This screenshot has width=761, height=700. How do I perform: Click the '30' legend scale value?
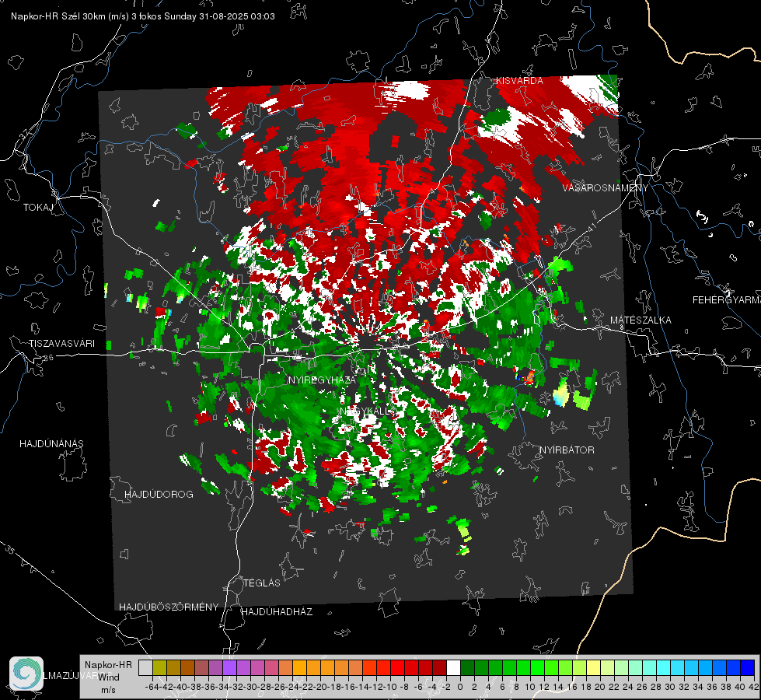click(x=670, y=687)
